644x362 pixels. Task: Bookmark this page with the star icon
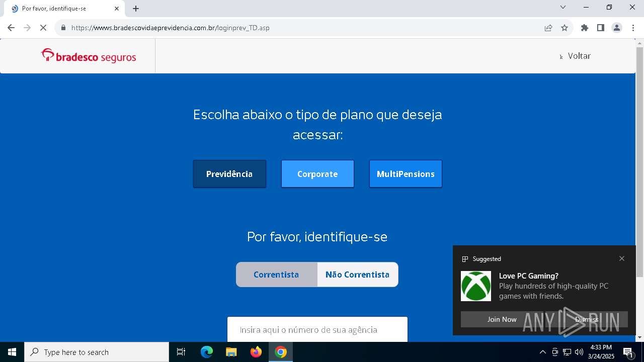coord(565,28)
